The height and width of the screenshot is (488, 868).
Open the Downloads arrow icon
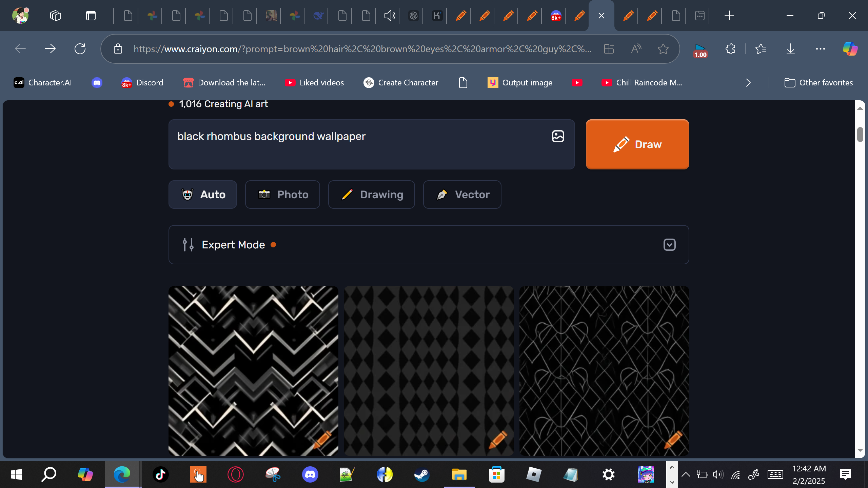point(790,49)
